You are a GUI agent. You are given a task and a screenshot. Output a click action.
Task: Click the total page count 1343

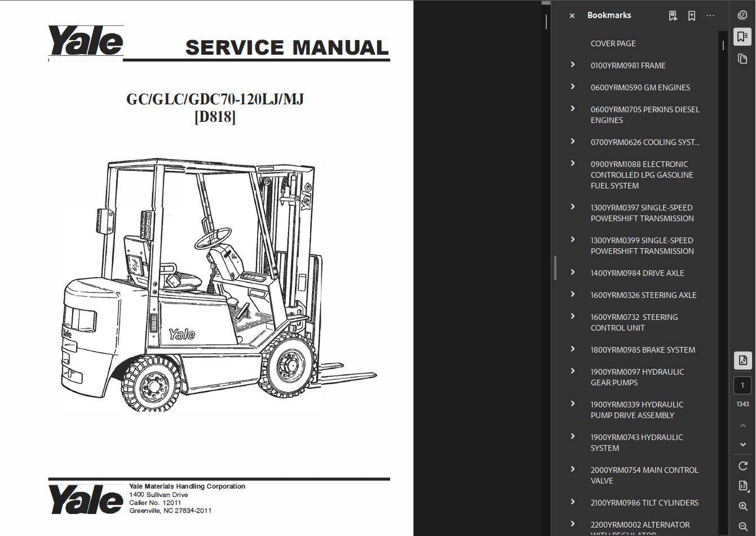click(742, 404)
